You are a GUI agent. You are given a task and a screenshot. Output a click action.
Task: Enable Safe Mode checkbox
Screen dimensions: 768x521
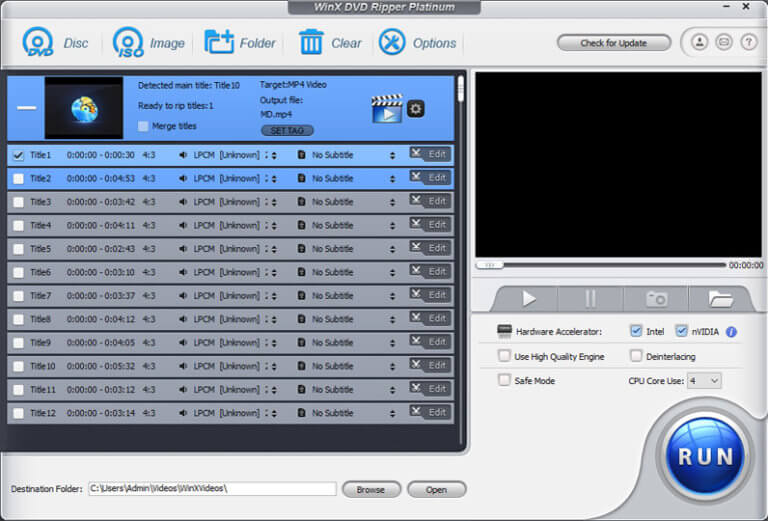pos(504,380)
